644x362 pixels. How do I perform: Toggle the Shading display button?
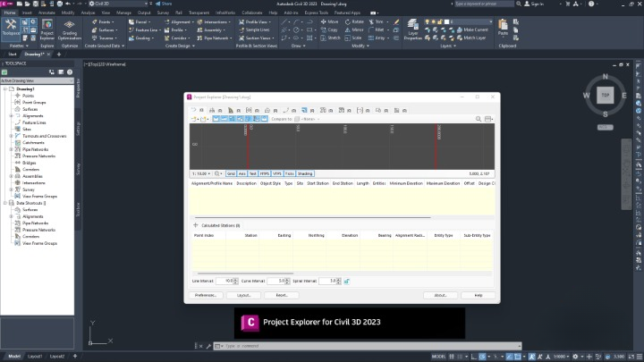[x=305, y=173]
